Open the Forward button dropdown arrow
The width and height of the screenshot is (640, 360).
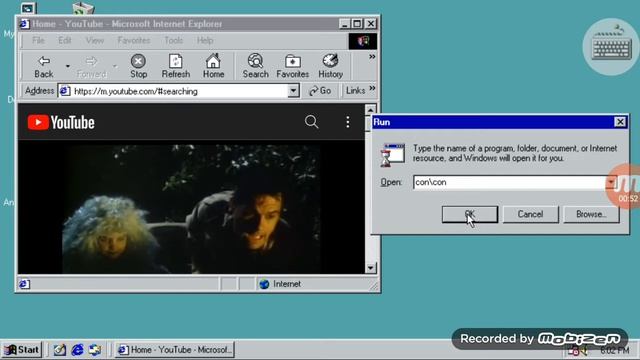[115, 66]
